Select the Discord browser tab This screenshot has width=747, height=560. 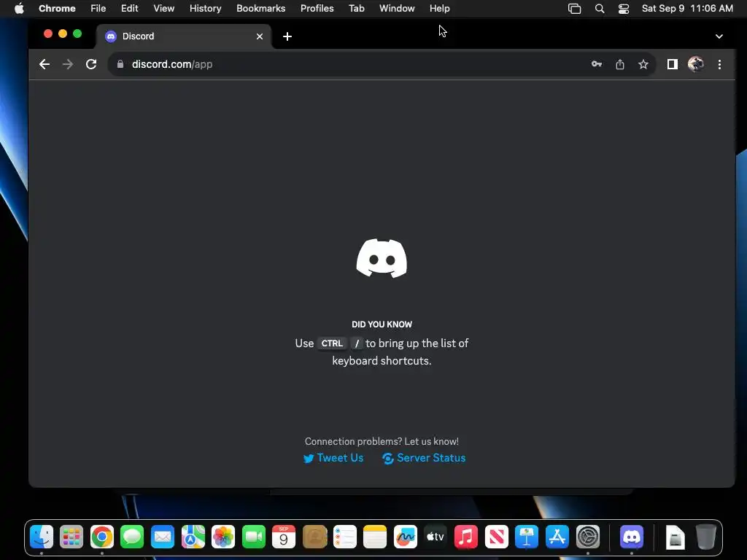[x=184, y=36]
